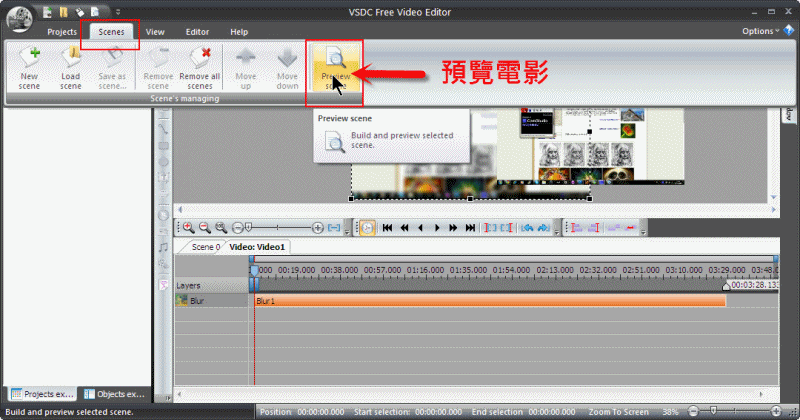The height and width of the screenshot is (420, 800).
Task: Click open folder icon in quick access bar
Action: click(64, 12)
